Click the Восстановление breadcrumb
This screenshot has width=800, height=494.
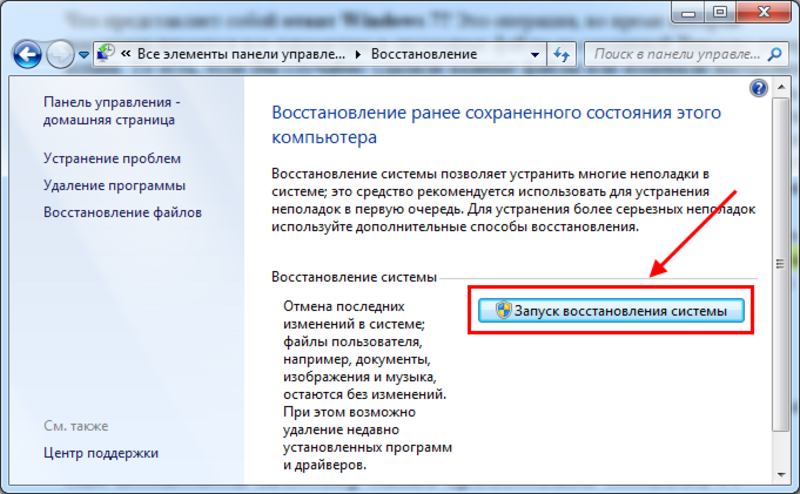coord(424,54)
